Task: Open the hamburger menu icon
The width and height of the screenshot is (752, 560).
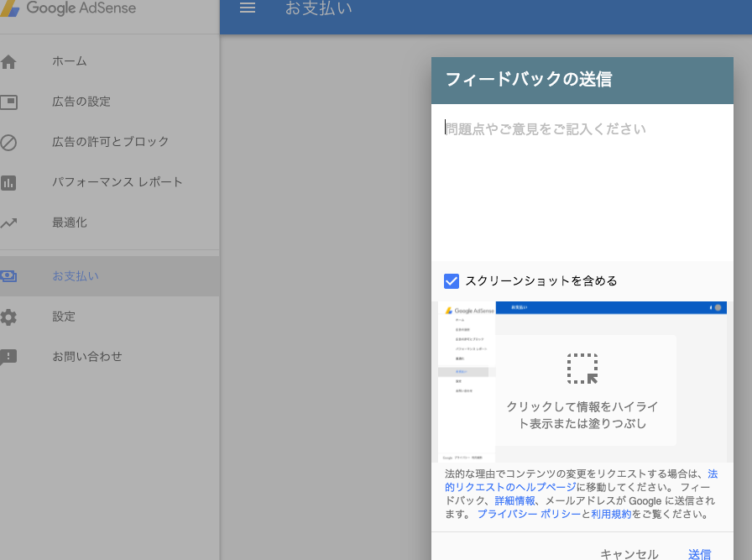Action: [248, 8]
